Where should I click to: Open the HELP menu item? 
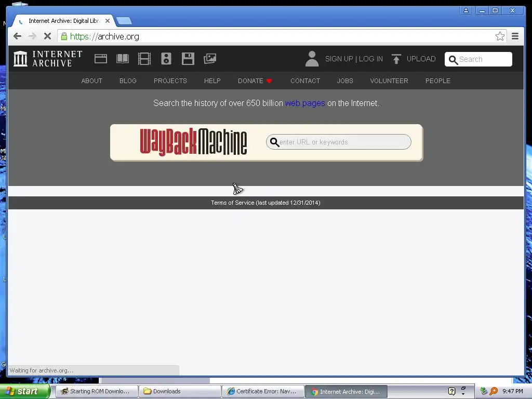coord(212,81)
